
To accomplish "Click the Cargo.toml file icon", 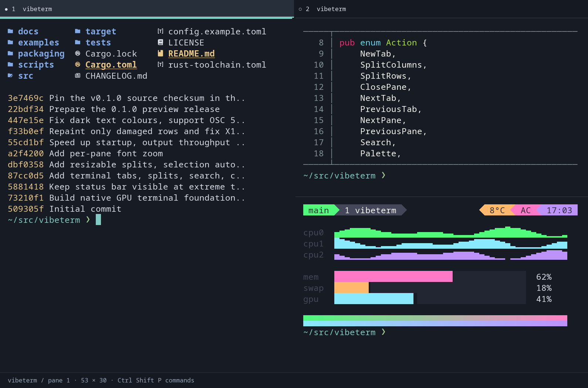I will pos(78,65).
